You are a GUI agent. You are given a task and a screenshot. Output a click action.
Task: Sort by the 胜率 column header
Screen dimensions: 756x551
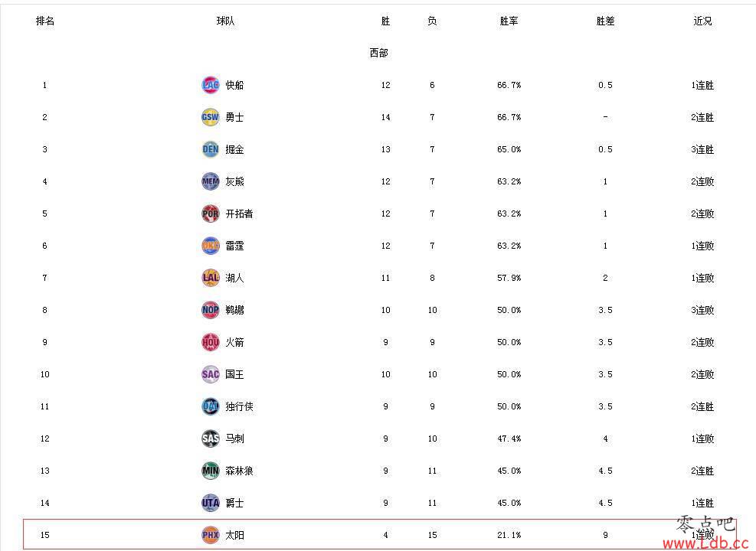click(509, 21)
